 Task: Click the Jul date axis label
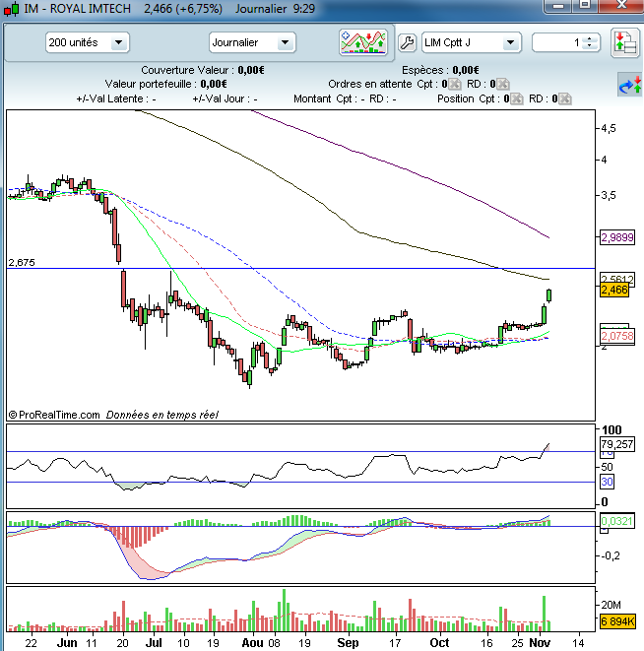tap(154, 643)
